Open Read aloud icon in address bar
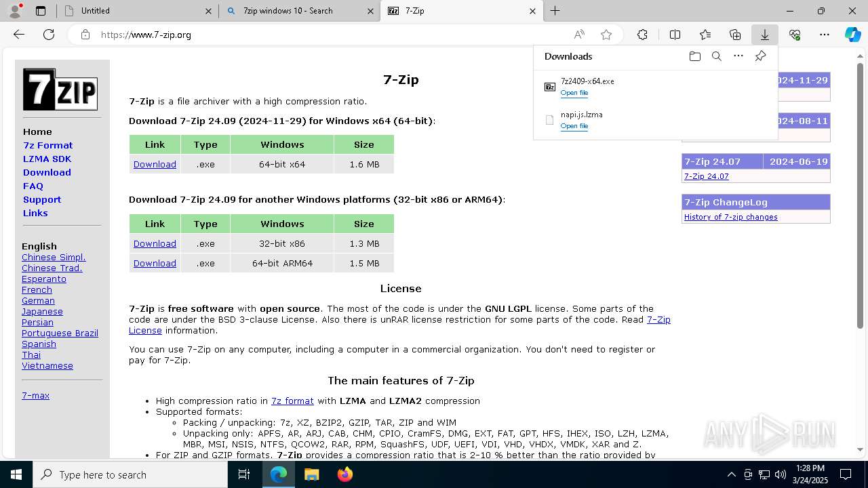This screenshot has height=488, width=868. 579,35
